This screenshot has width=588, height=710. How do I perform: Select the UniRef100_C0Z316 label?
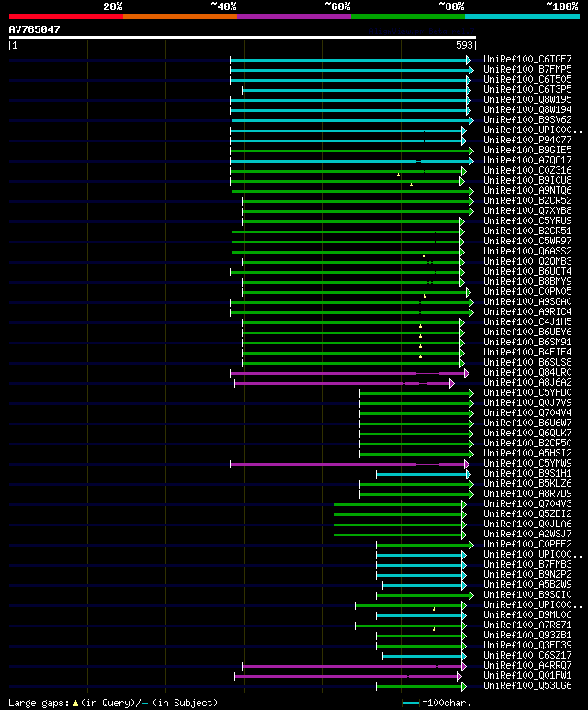point(527,170)
